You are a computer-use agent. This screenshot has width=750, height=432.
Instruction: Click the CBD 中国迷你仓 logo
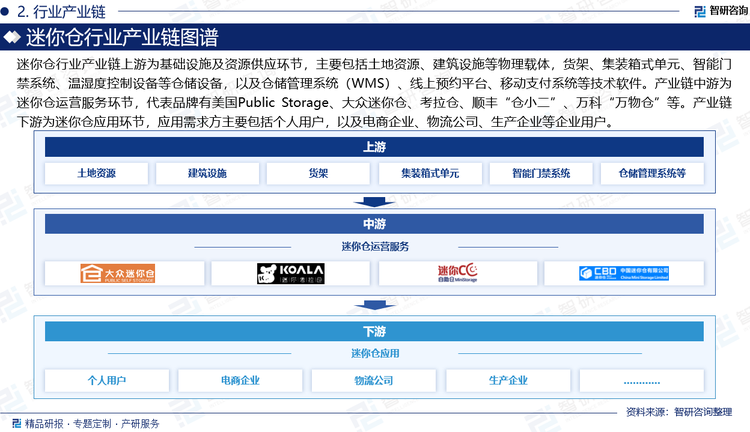(624, 273)
